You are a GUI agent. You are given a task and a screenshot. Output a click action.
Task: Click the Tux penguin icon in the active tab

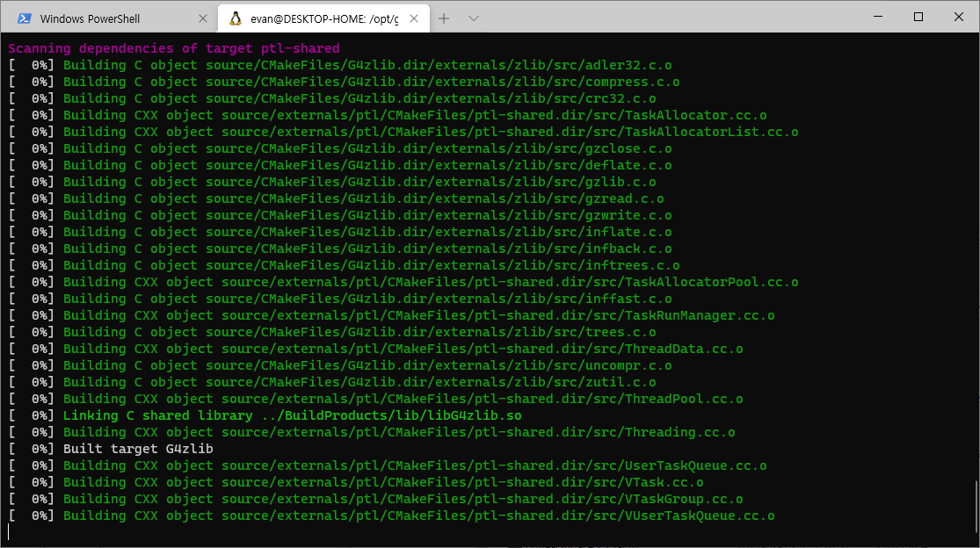coord(236,18)
